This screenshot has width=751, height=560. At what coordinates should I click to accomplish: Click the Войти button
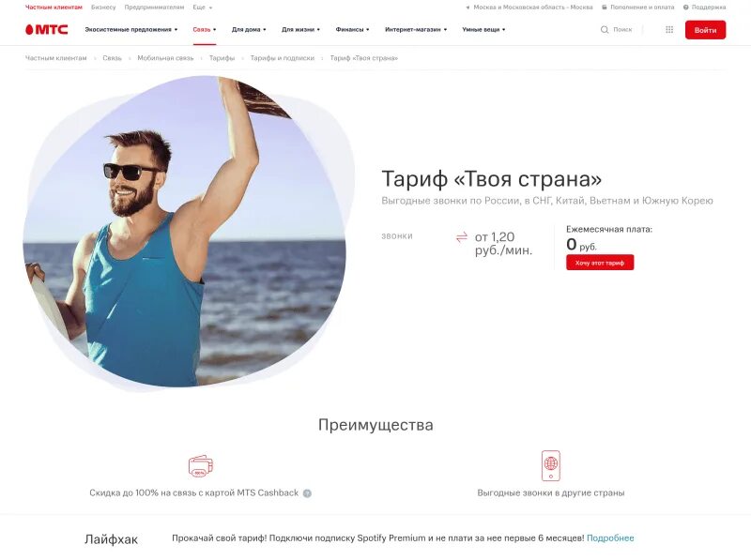(x=705, y=30)
